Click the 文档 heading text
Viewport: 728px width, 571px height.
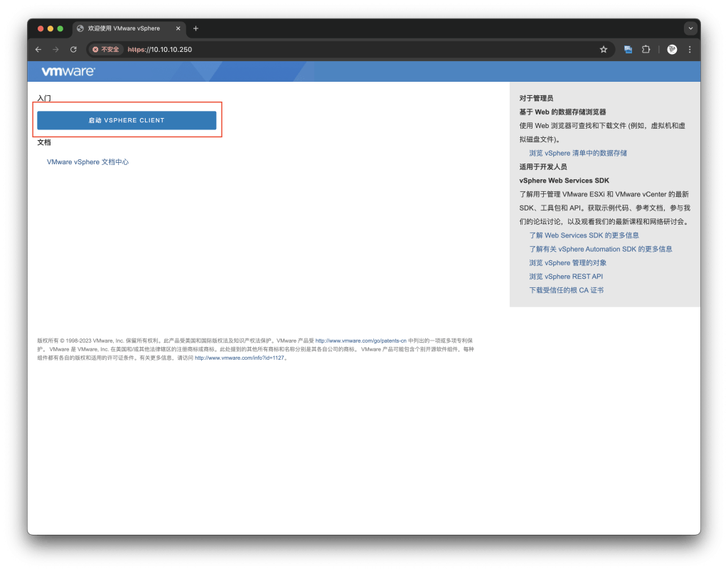(x=44, y=142)
